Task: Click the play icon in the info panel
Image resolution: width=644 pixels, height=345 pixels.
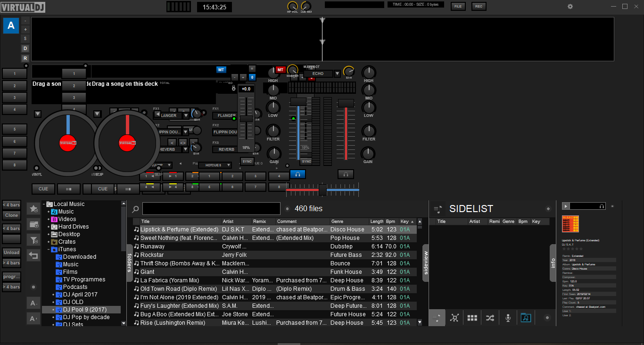Action: click(x=566, y=206)
